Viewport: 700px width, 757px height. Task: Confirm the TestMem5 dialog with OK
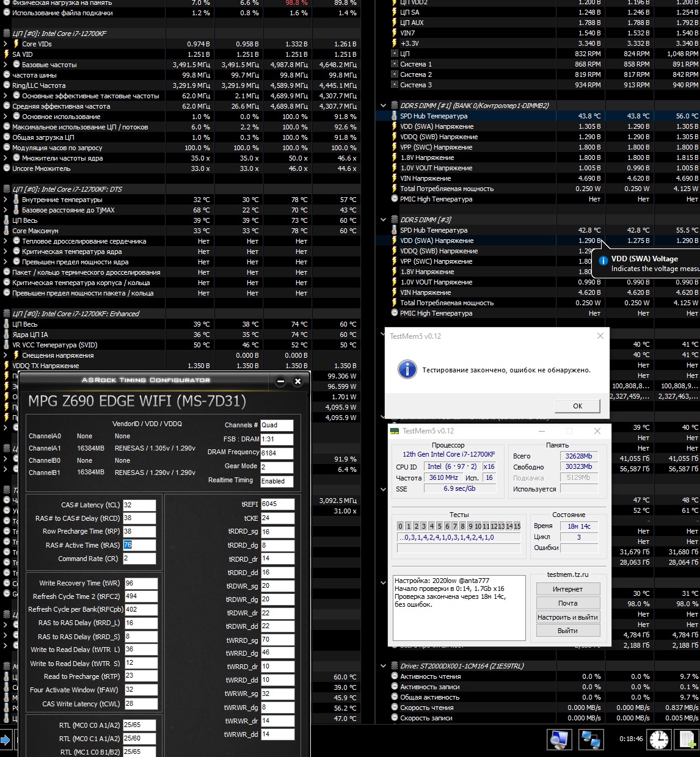[x=578, y=406]
